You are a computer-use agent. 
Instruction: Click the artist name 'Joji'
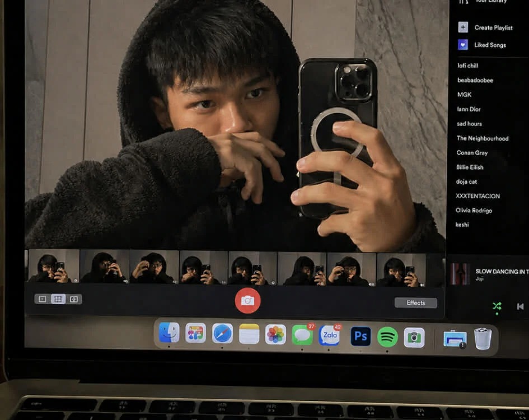click(x=479, y=278)
